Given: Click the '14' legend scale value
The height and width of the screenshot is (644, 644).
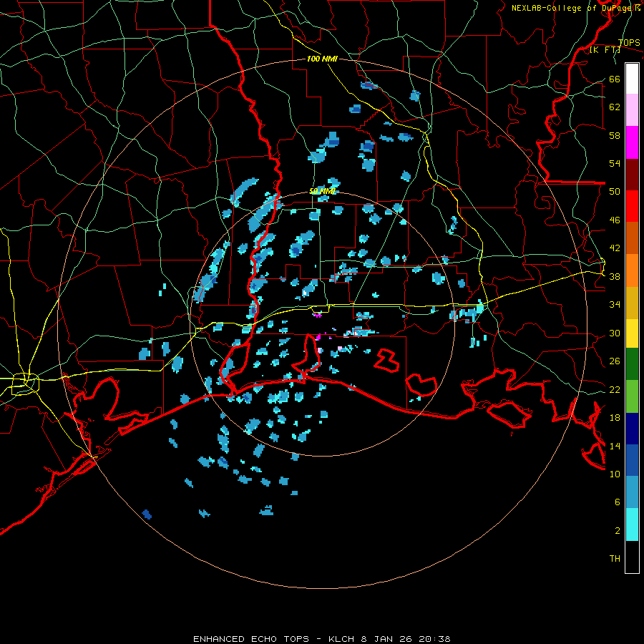Looking at the screenshot, I should tap(615, 446).
